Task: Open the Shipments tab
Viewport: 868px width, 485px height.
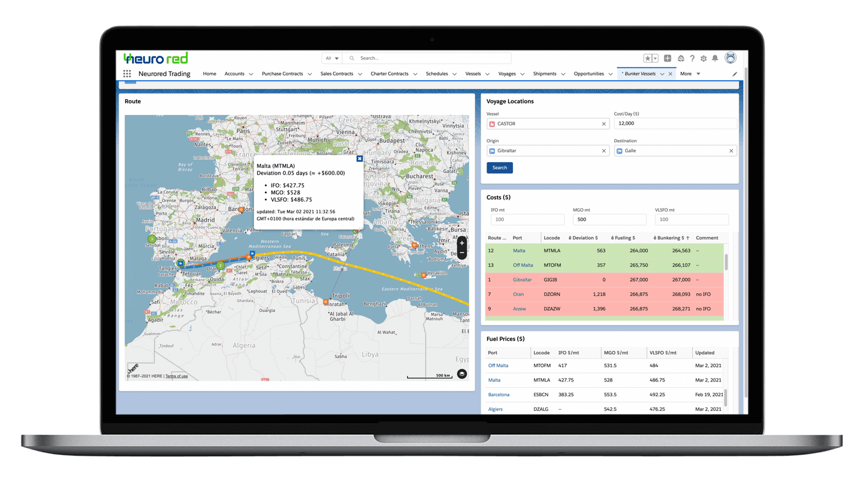Action: pyautogui.click(x=545, y=74)
